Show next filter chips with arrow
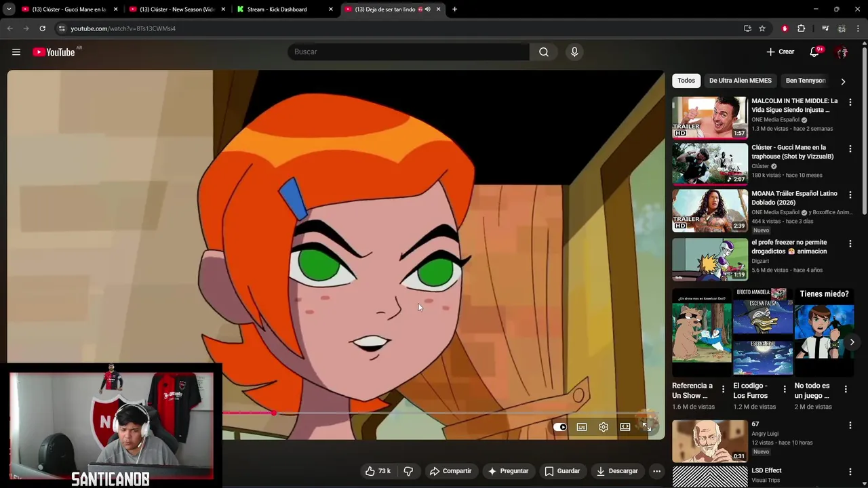The width and height of the screenshot is (868, 488). point(843,81)
